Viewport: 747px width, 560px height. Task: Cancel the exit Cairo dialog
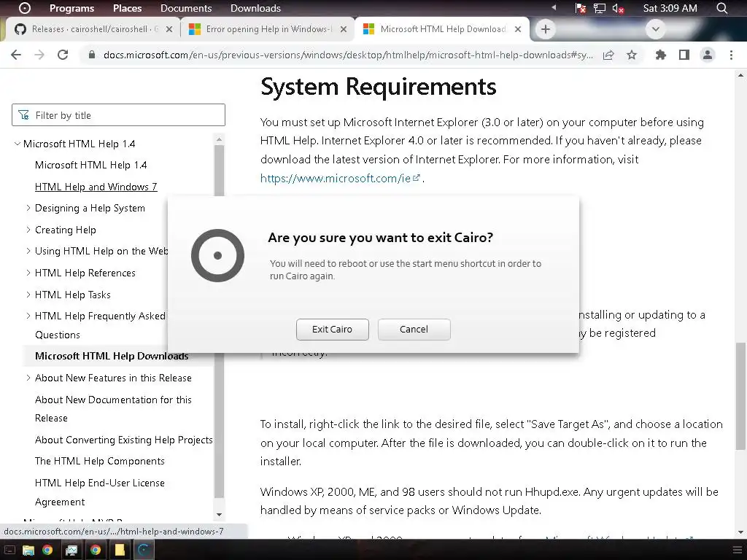tap(414, 330)
